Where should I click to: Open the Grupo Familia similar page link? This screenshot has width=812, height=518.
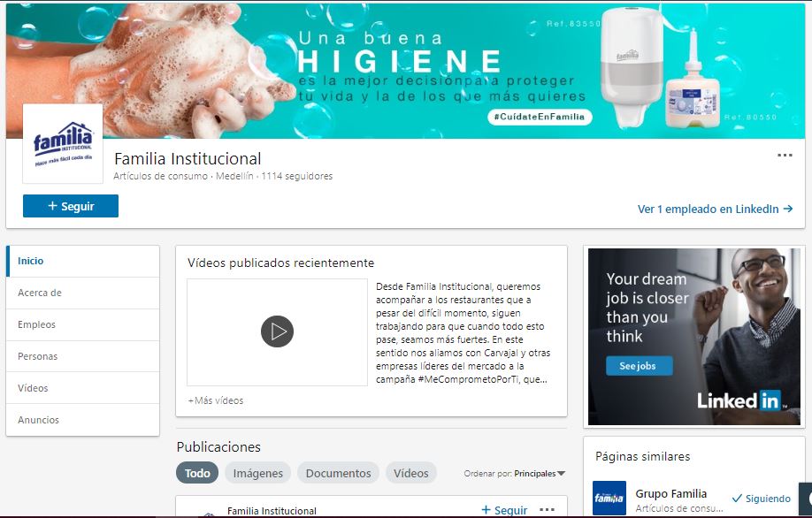click(670, 493)
